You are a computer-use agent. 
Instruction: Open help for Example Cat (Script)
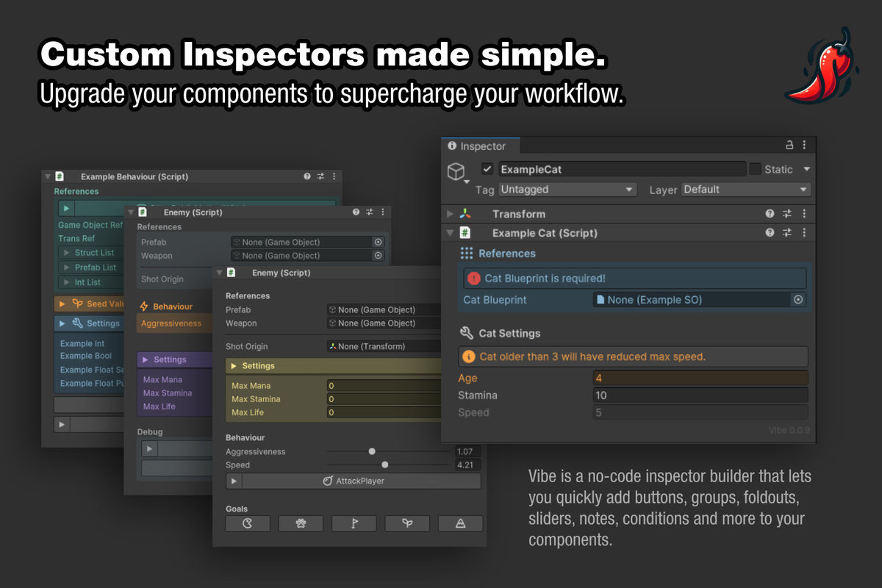[770, 233]
